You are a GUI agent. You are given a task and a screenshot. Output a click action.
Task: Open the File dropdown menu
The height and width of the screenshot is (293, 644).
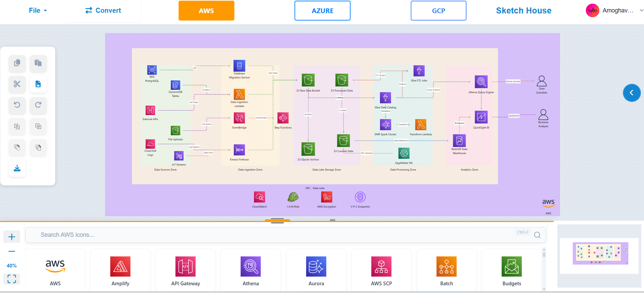38,10
